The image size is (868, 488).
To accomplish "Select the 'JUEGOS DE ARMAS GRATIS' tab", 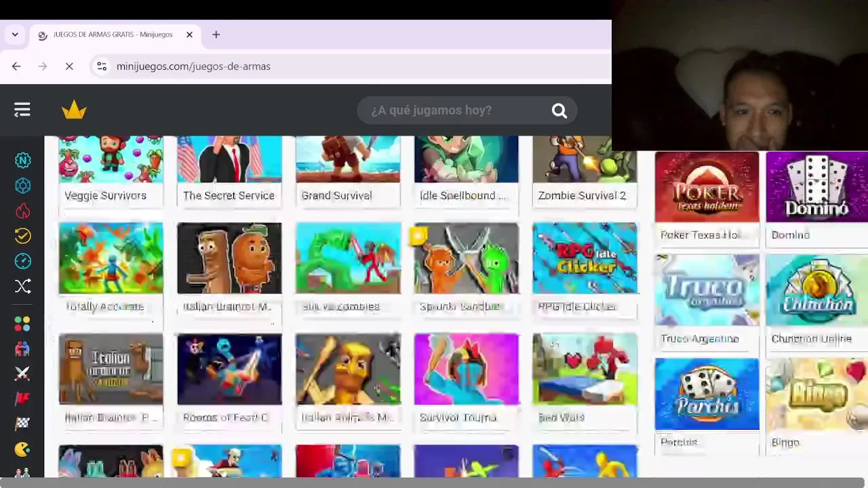I will [x=116, y=35].
